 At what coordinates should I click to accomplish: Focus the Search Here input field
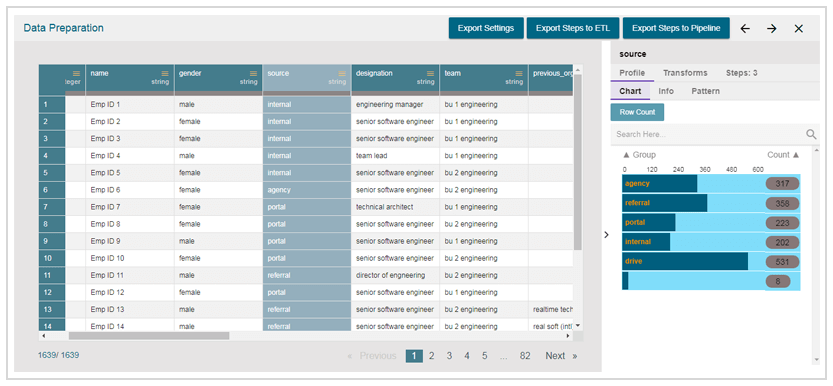coord(708,134)
